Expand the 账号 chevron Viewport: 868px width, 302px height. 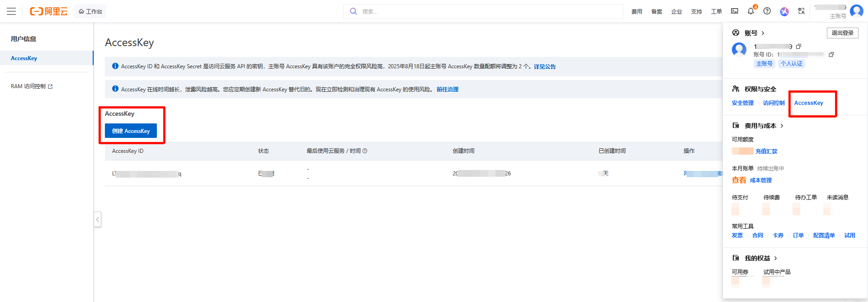tap(763, 33)
